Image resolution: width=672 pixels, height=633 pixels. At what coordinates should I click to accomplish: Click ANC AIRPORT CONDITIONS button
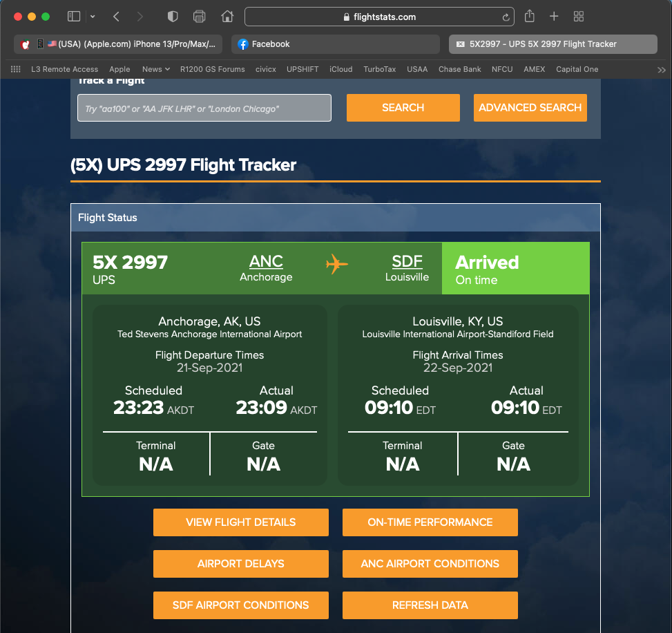point(430,564)
